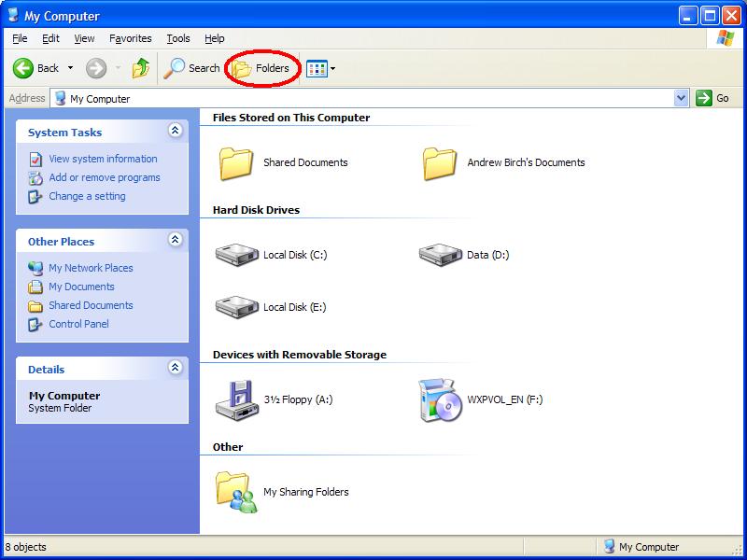Select Andrew Birch's Documents folder icon
The width and height of the screenshot is (747, 560).
439,163
